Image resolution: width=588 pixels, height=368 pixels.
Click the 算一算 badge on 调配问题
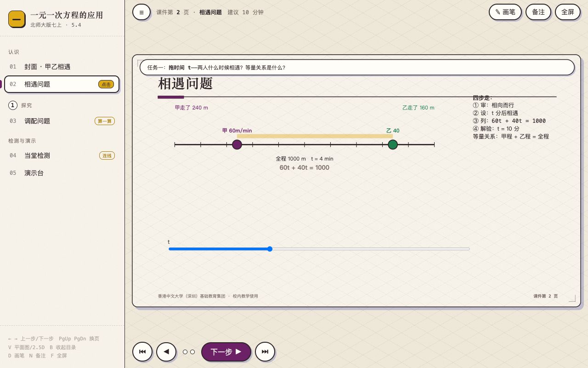click(105, 121)
